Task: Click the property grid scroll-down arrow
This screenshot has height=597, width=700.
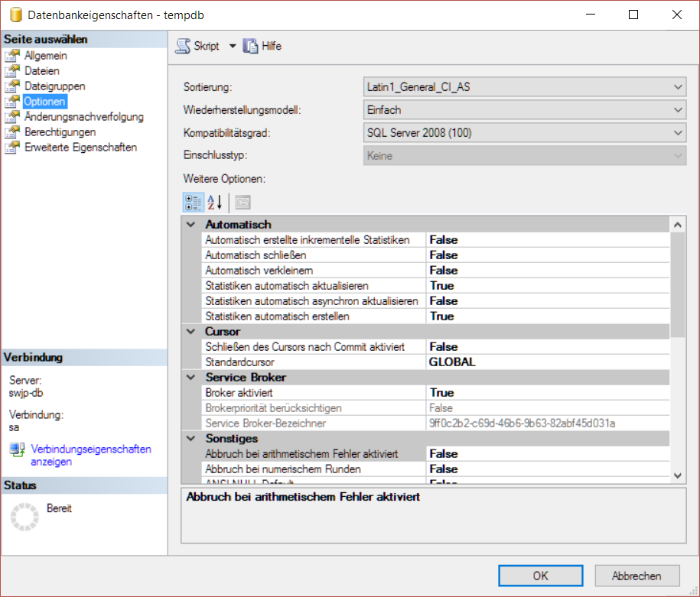Action: (677, 475)
